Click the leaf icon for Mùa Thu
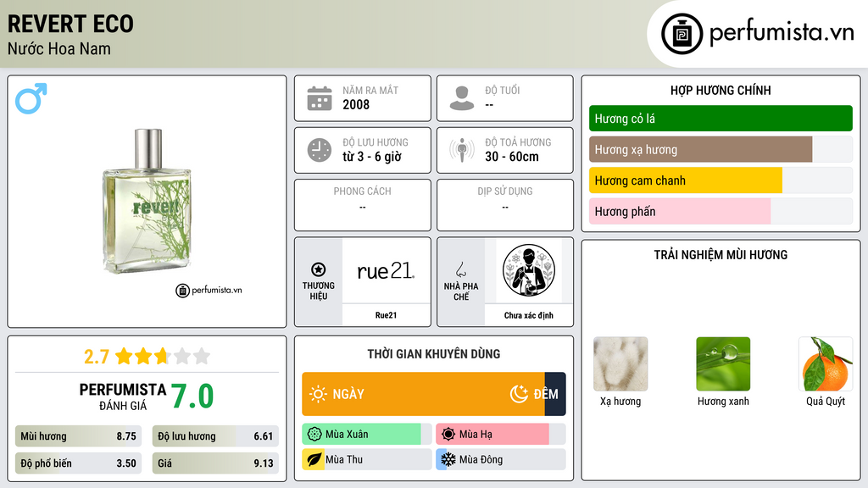Image resolution: width=868 pixels, height=488 pixels. pos(314,459)
